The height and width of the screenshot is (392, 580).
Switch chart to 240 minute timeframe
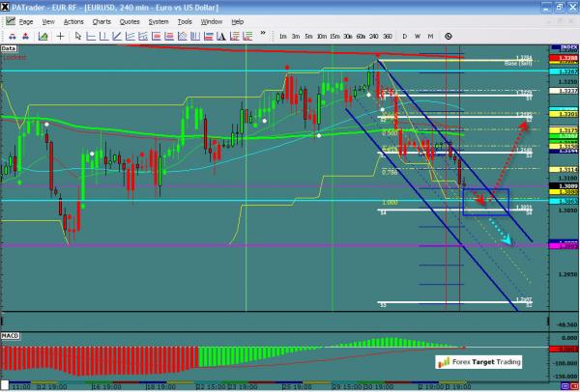[x=374, y=35]
